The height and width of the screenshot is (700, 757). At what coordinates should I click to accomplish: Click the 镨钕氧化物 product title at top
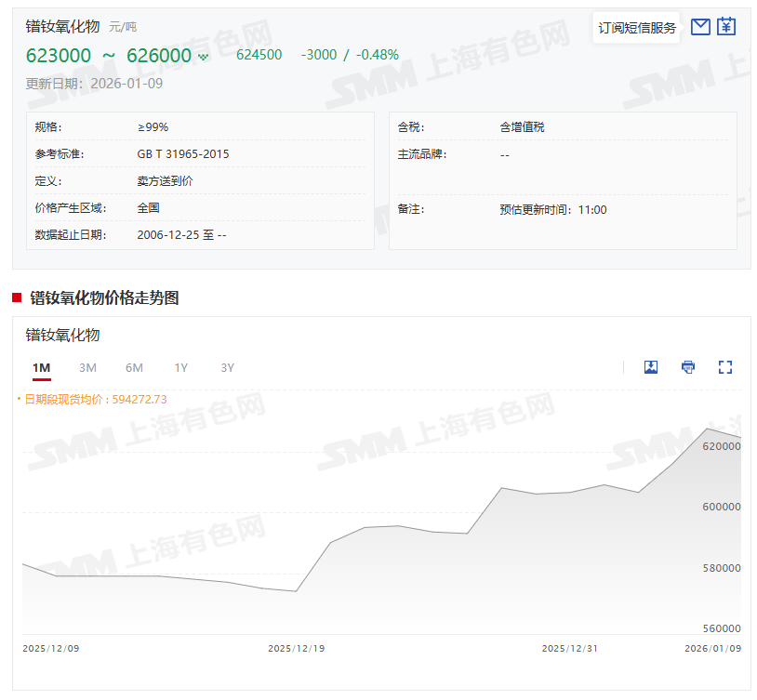[x=62, y=27]
